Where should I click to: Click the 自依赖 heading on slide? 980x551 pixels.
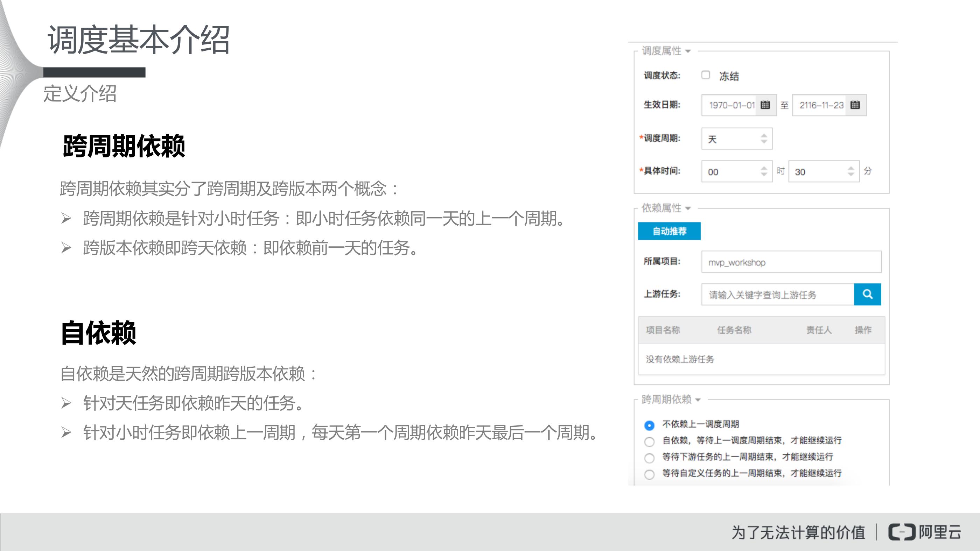[x=99, y=333]
